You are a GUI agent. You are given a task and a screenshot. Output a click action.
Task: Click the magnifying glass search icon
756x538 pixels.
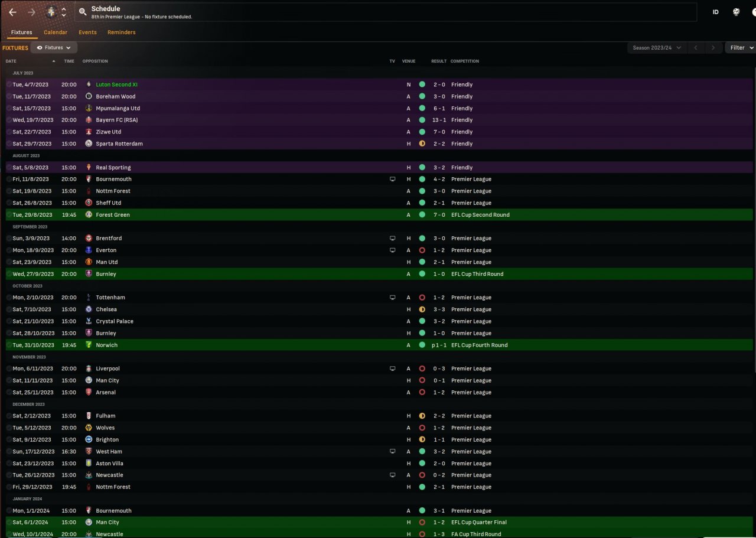[83, 12]
